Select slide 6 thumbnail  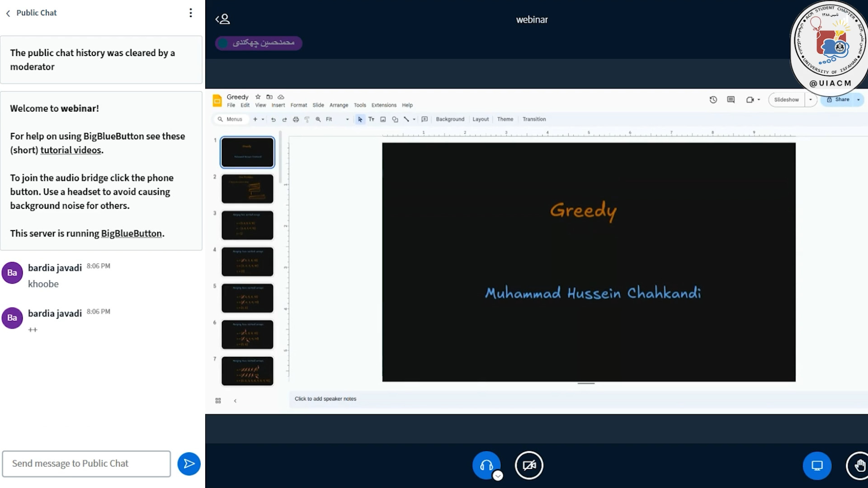[x=247, y=334]
